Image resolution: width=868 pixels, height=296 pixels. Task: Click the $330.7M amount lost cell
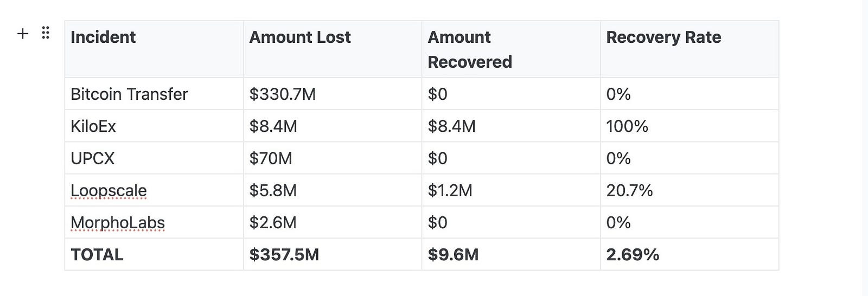pyautogui.click(x=333, y=94)
